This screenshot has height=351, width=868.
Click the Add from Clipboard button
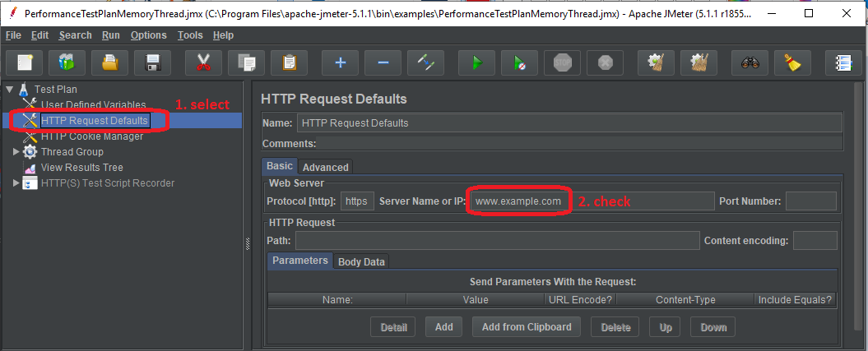[527, 327]
